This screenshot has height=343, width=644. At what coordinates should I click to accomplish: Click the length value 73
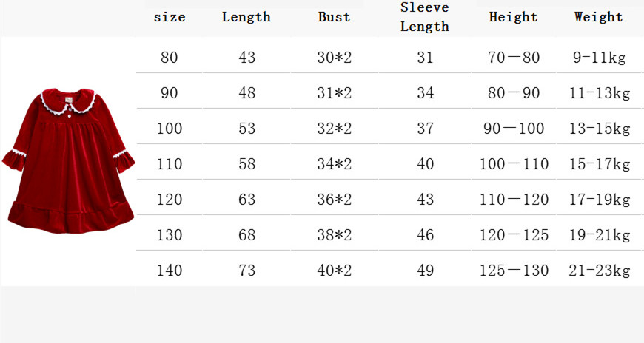point(246,271)
